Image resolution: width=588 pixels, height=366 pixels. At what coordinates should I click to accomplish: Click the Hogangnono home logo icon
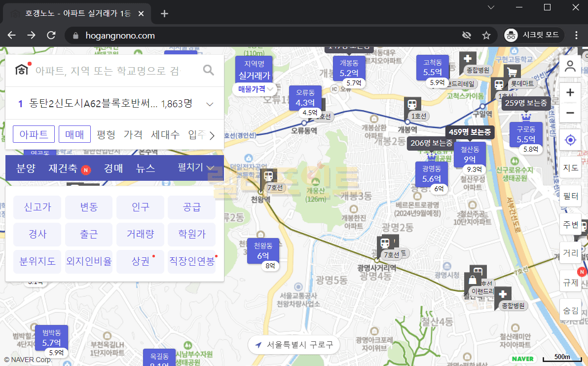(x=22, y=70)
